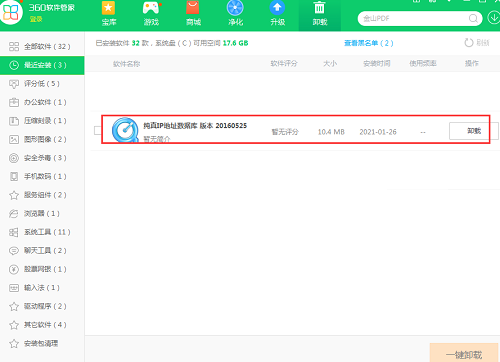Open the 商城 store tab
This screenshot has width=500, height=362.
(193, 14)
